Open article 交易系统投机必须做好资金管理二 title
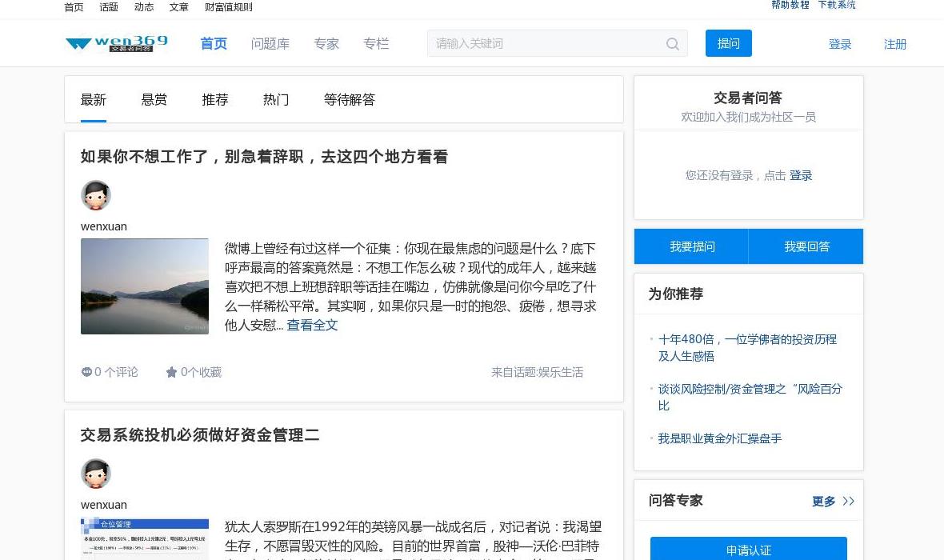Image resolution: width=944 pixels, height=560 pixels. point(200,435)
